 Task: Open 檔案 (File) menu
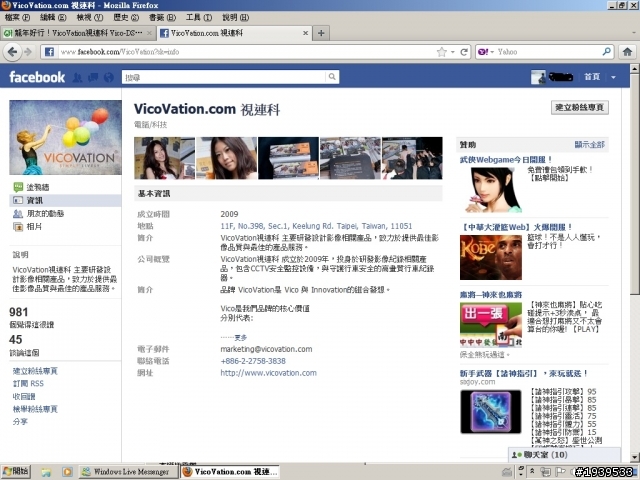pyautogui.click(x=17, y=18)
